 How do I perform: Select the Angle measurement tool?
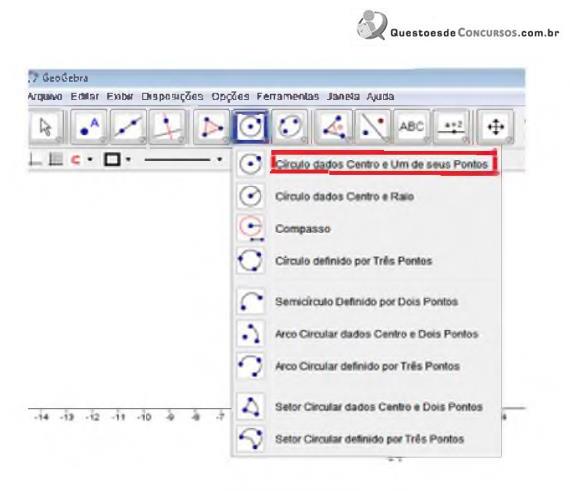coord(333,127)
